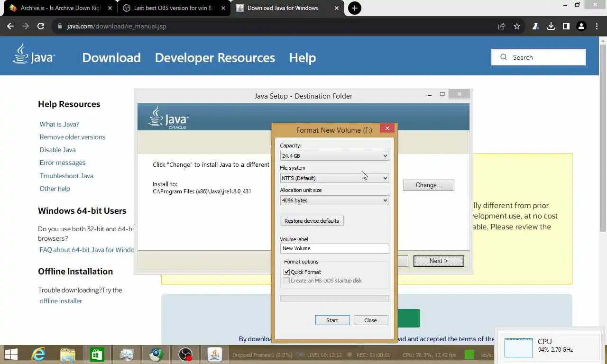This screenshot has width=607, height=364.
Task: Click the browser Forward arrow
Action: click(x=26, y=27)
